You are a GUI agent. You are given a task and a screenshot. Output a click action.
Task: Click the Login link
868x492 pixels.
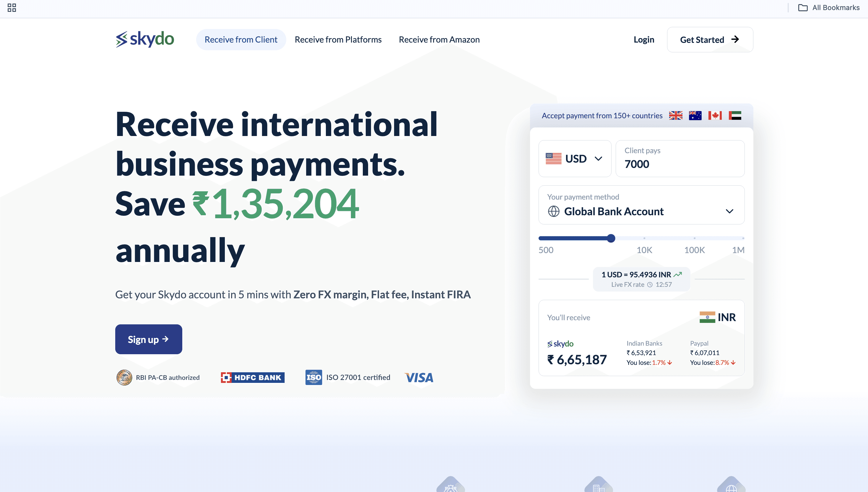coord(644,40)
